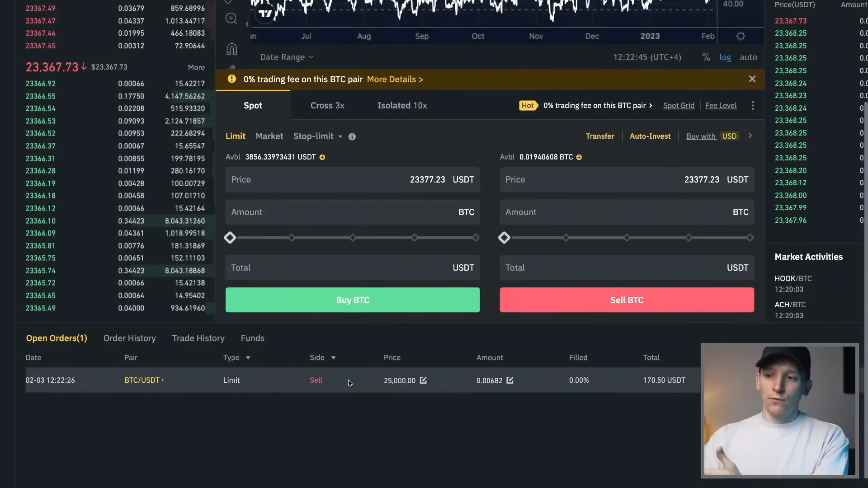Select order book bid price 23366.92

41,84
